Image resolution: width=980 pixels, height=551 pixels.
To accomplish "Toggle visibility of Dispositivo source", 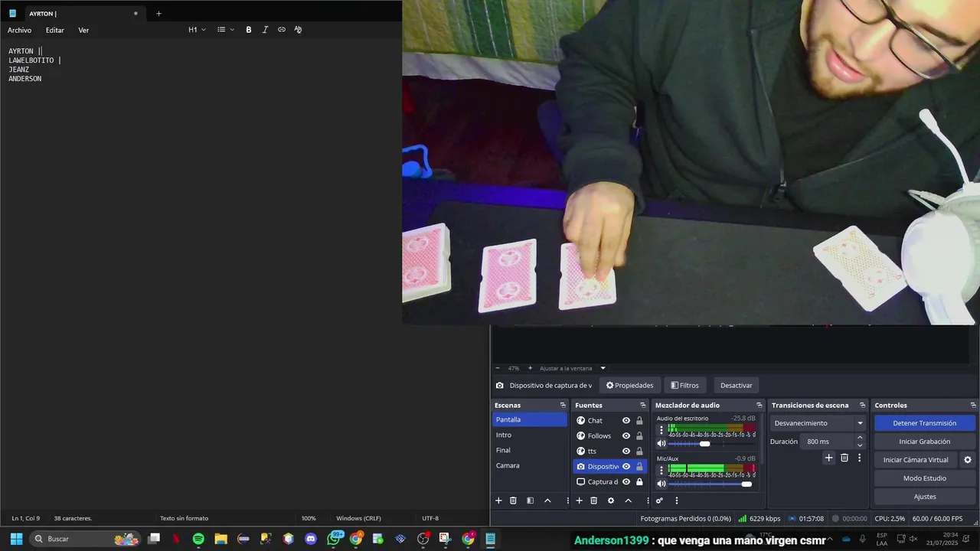I will (x=626, y=467).
